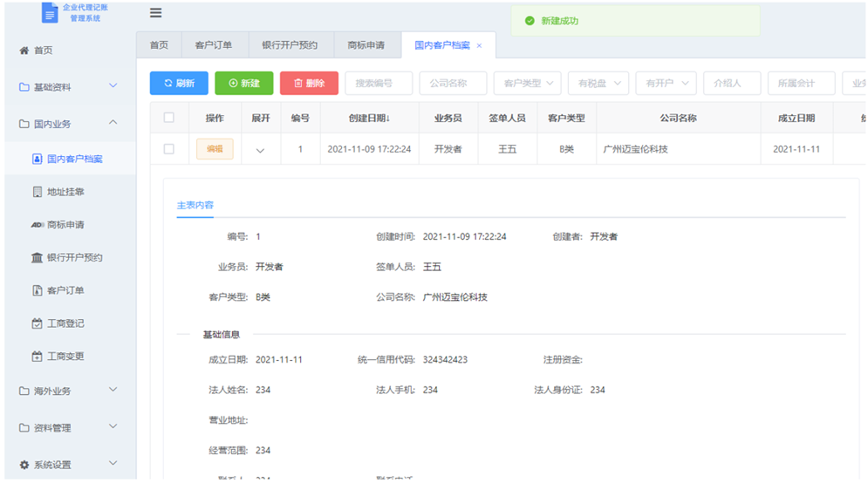Sort by the 创建日期 column header
Image resolution: width=868 pixels, height=483 pixels.
[369, 118]
